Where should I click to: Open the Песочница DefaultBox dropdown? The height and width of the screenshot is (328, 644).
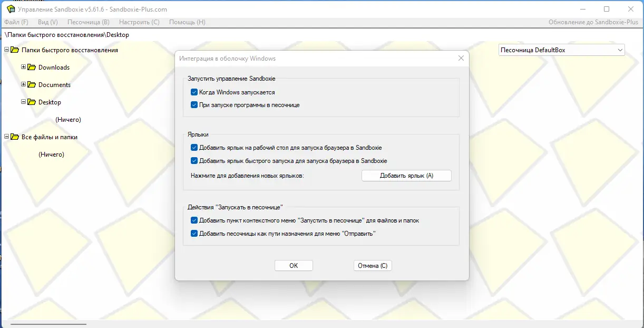tap(561, 50)
